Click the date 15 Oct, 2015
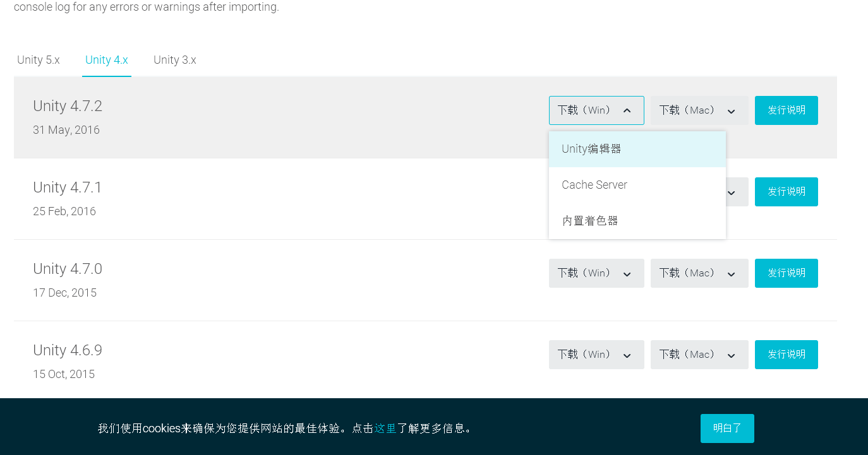Screen dimensions: 868x455 click(x=64, y=374)
